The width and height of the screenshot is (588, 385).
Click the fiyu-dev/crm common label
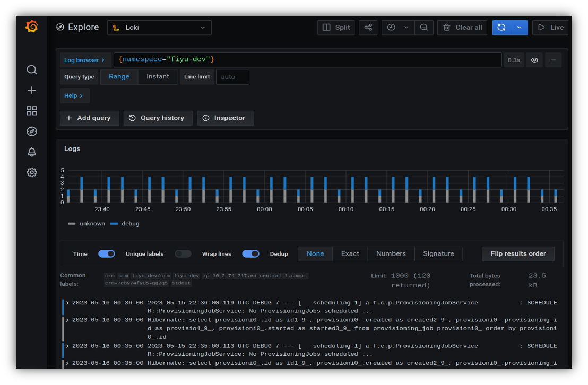[151, 276]
